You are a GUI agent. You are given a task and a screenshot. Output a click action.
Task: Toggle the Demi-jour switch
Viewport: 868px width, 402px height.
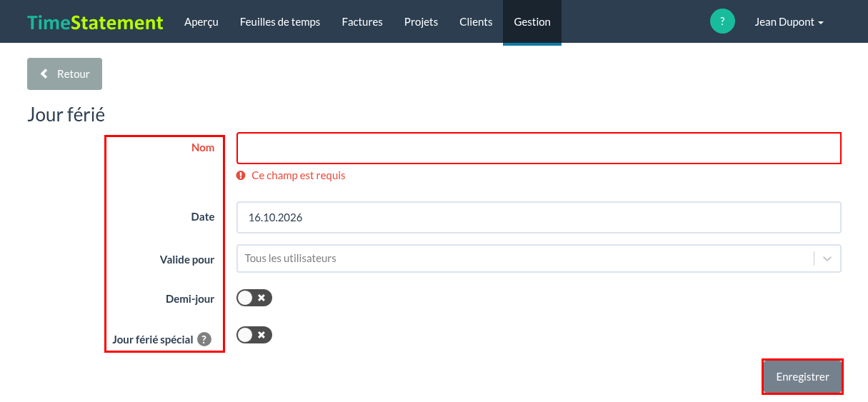point(254,298)
